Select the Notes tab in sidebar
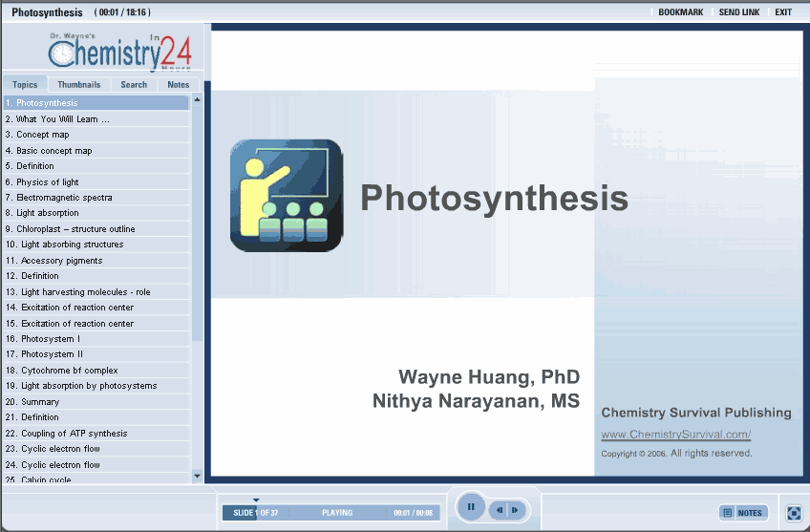Screen dimensions: 810x532 pos(179,84)
